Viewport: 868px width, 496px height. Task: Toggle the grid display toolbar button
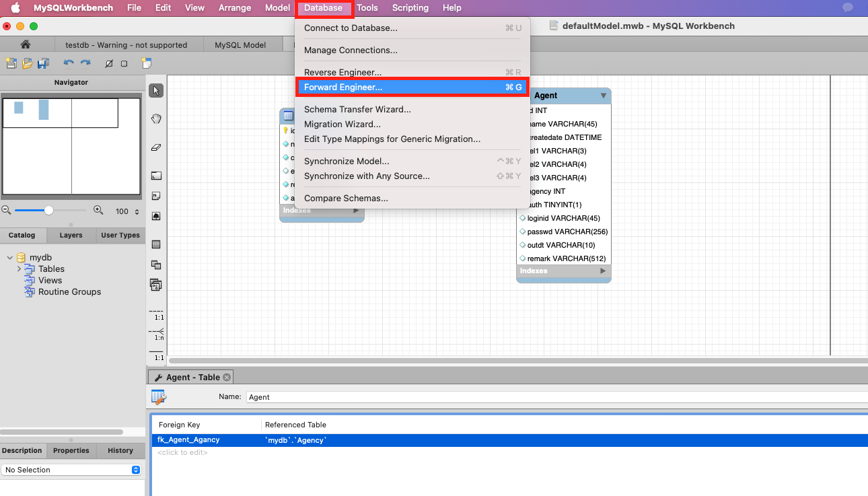109,63
